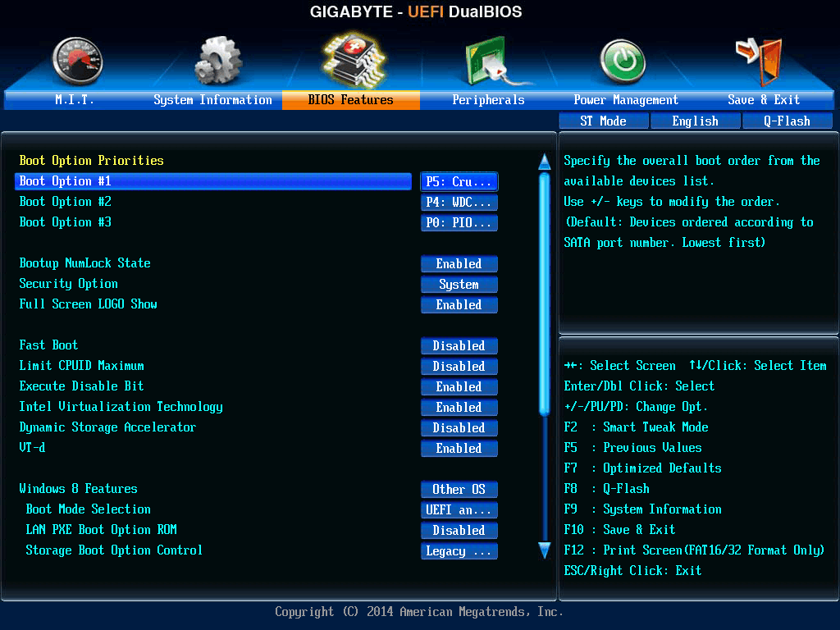Open the Power Management tab

tap(626, 99)
